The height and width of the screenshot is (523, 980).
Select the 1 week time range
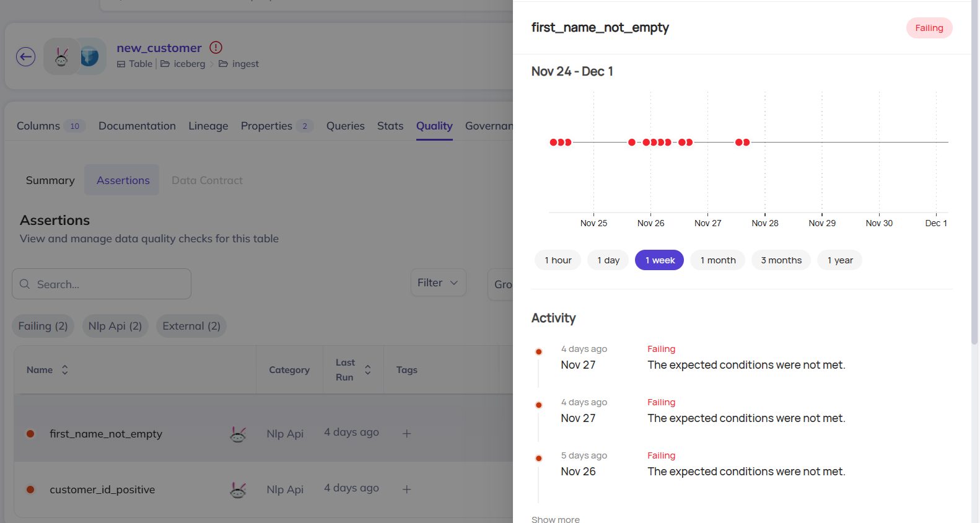660,260
